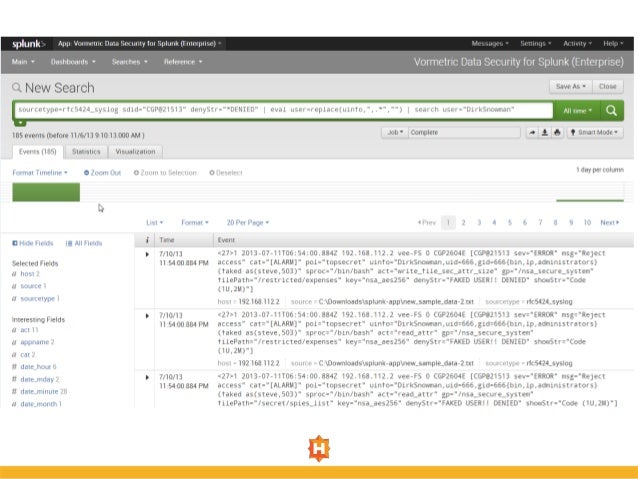Switch to the Statistics tab

click(x=86, y=151)
